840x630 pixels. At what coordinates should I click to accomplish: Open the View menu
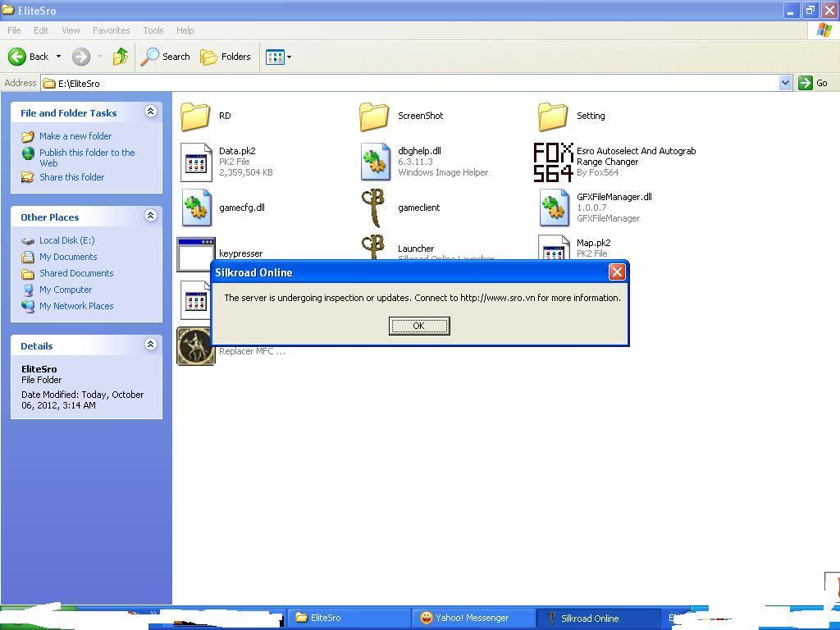(x=71, y=30)
